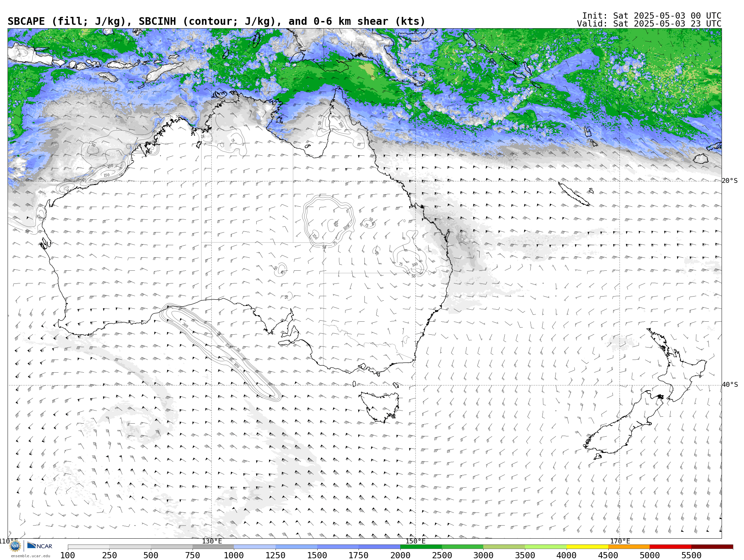Pick the light green 3500-4000 colorbar swatch
This screenshot has height=560, width=744.
(x=546, y=547)
